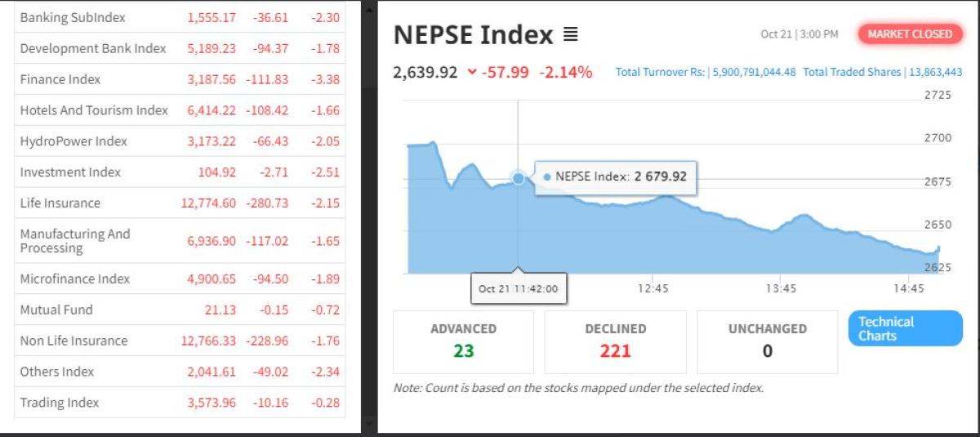Choose the Hotels And Tourism Index
Viewport: 980px width, 437px height.
[x=94, y=110]
